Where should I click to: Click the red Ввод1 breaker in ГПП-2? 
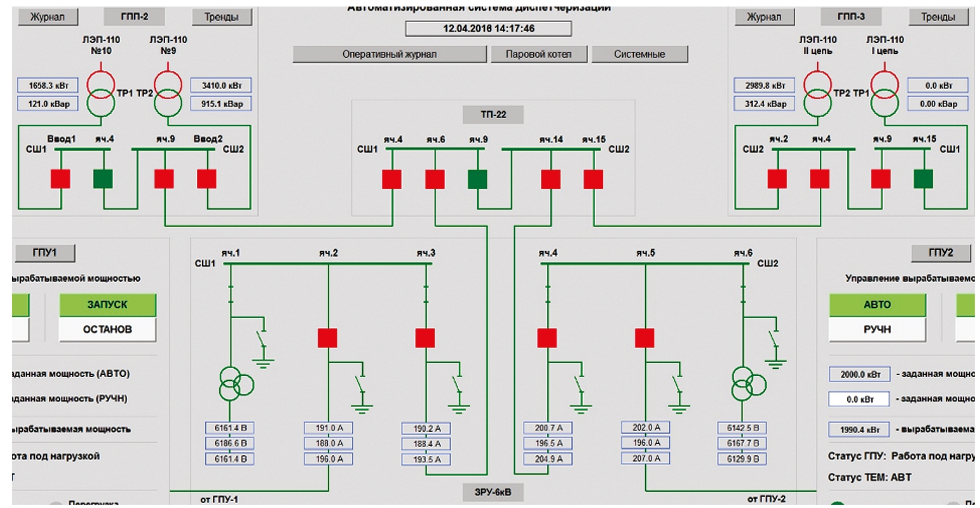(60, 178)
